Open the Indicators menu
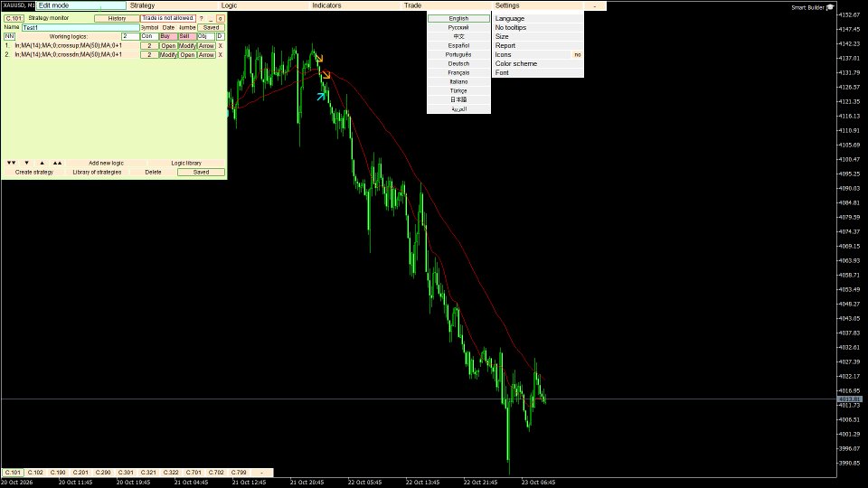 (x=356, y=5)
